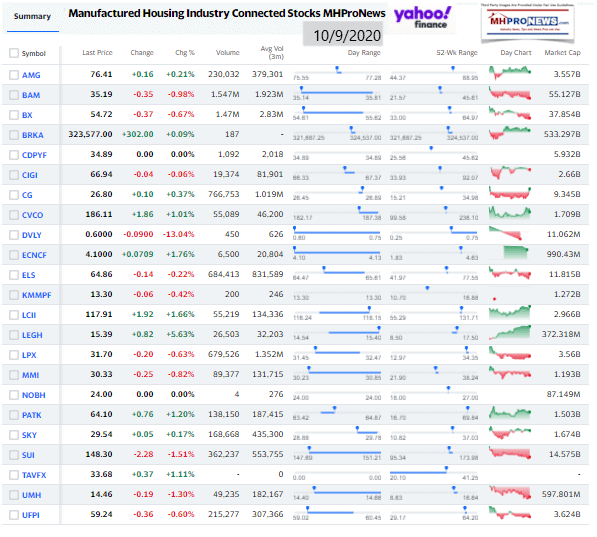The width and height of the screenshot is (597, 537).
Task: Sort by Last Price column header
Action: point(97,53)
